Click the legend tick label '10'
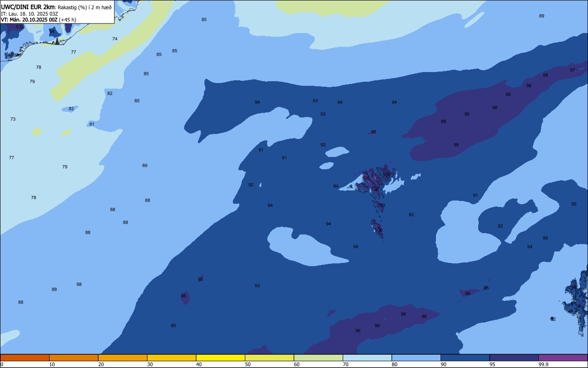The height and width of the screenshot is (368, 588). coord(52,364)
